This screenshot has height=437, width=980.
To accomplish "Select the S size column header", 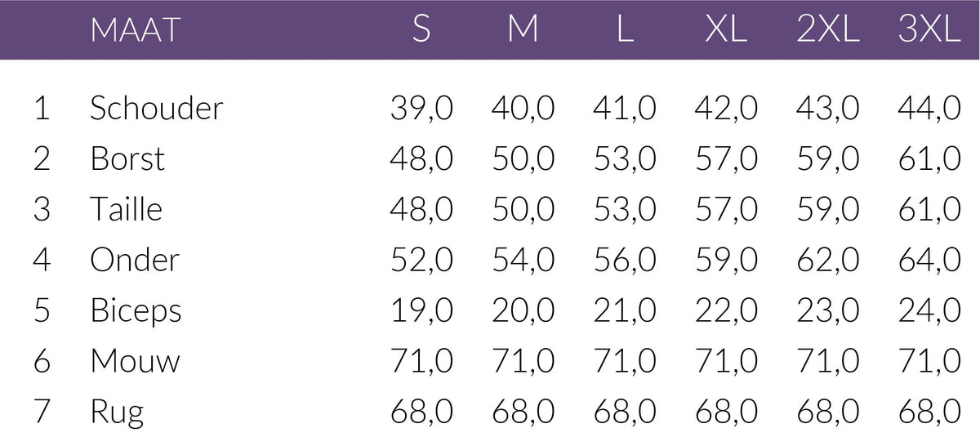I will 421,30.
